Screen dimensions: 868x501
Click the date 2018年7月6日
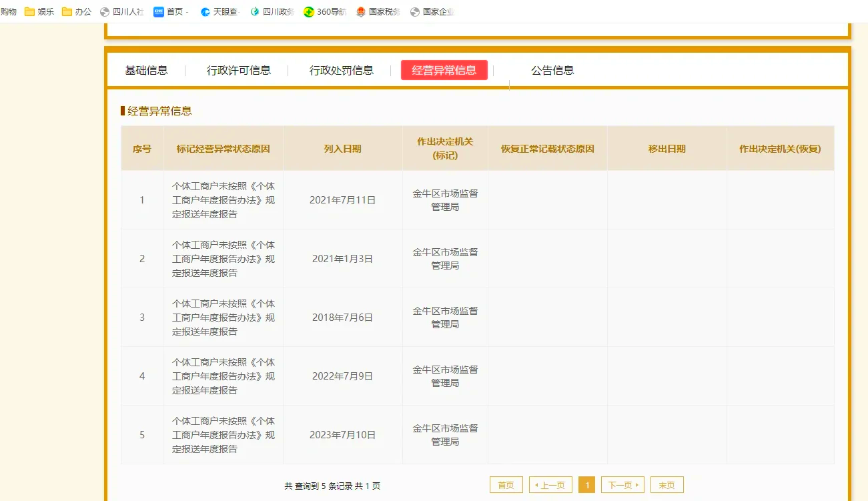click(x=343, y=318)
